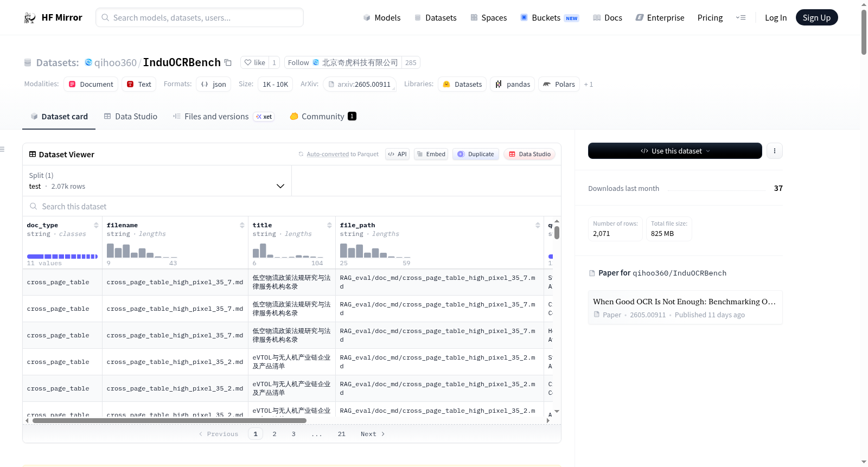Image resolution: width=868 pixels, height=467 pixels.
Task: Open the Pricing page
Action: click(710, 18)
